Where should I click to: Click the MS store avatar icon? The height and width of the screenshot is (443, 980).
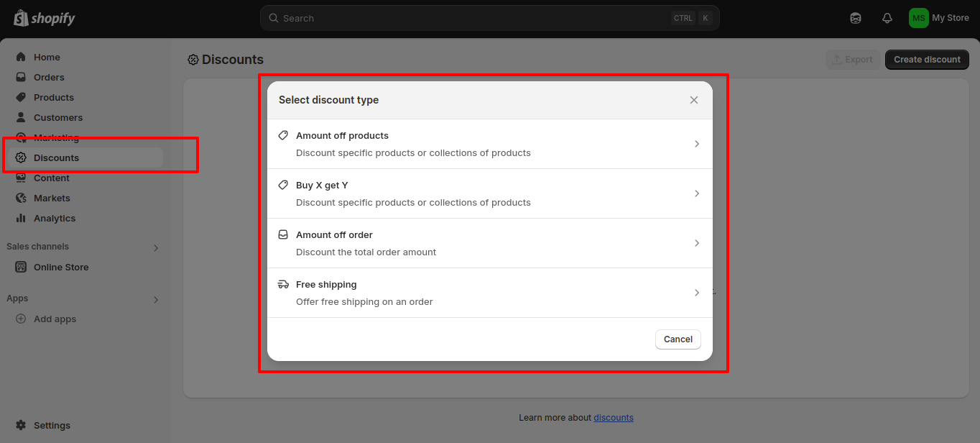[x=918, y=18]
